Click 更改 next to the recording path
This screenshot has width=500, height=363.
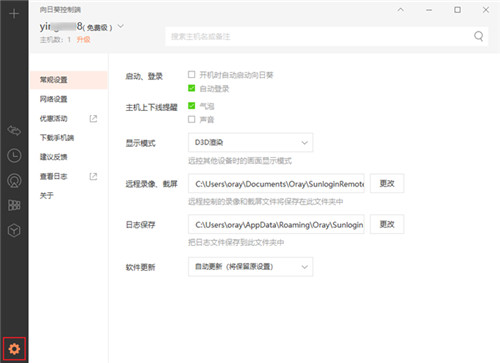pyautogui.click(x=387, y=183)
